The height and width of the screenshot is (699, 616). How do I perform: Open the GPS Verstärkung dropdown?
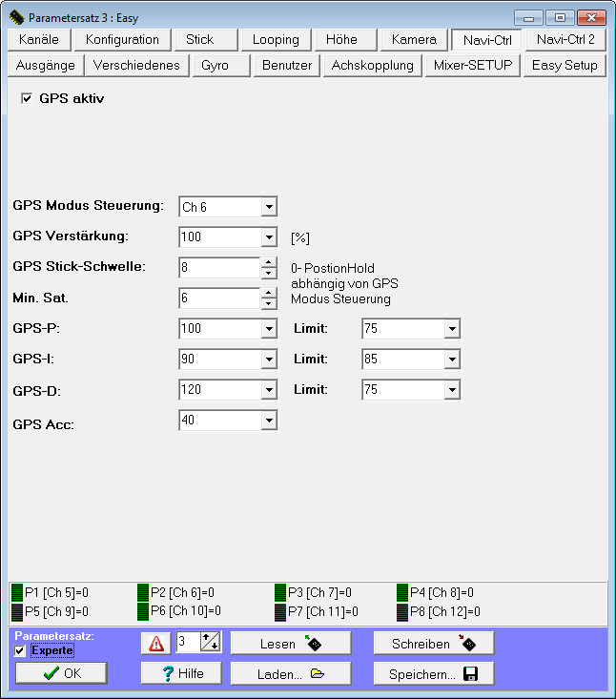[x=269, y=237]
